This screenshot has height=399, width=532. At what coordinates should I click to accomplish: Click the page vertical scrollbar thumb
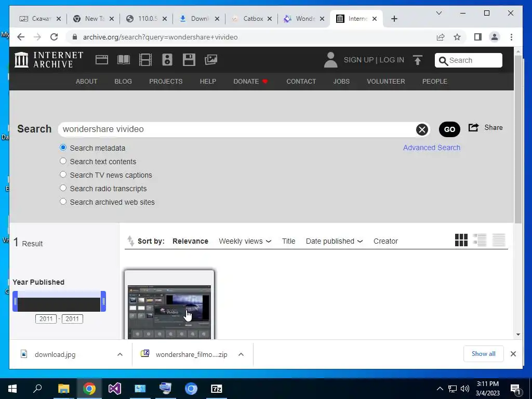(518, 139)
